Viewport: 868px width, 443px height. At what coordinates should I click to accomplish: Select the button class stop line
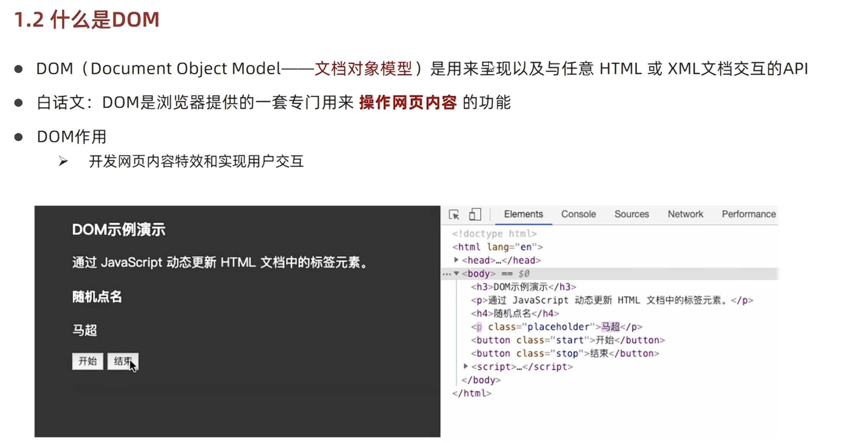coord(565,353)
